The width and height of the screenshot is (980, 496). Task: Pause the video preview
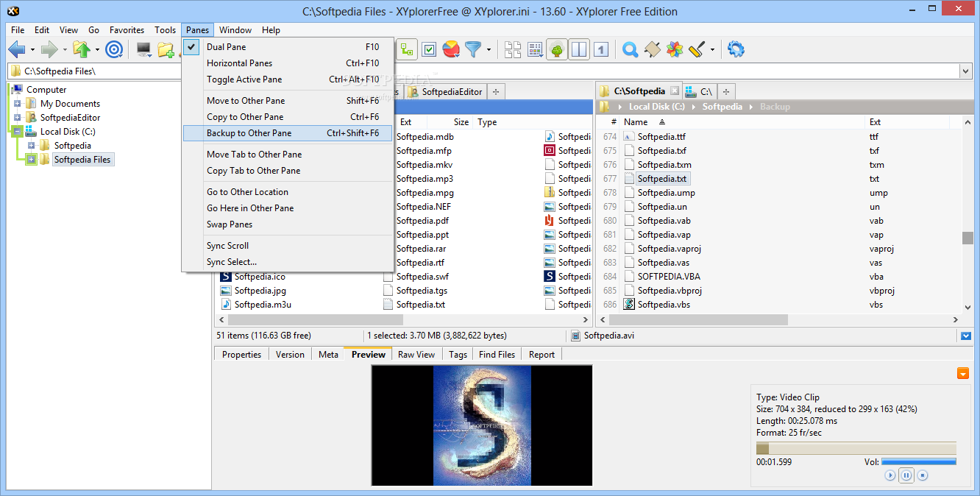906,475
